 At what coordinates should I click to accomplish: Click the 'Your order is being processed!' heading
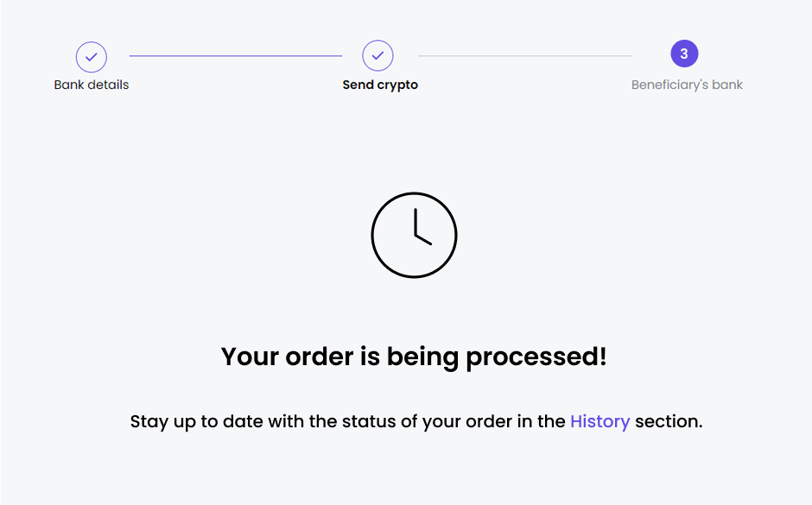point(414,357)
